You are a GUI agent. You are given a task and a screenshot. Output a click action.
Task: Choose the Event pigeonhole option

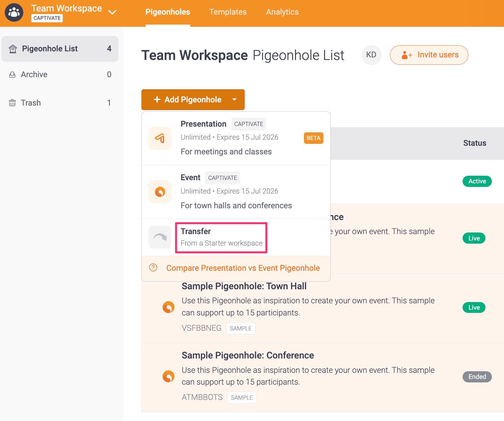236,192
